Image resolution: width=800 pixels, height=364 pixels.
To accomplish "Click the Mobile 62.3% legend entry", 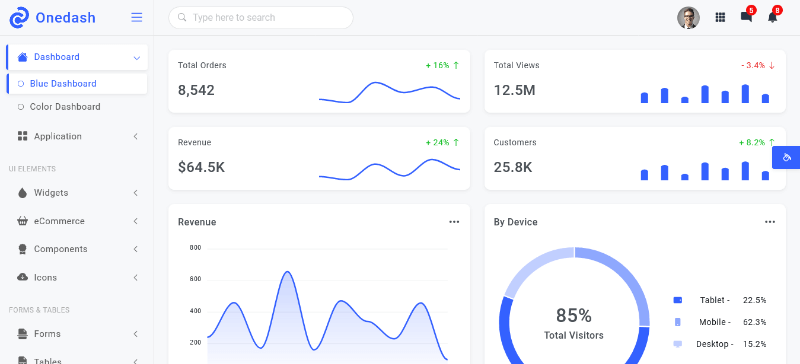I will (x=719, y=322).
